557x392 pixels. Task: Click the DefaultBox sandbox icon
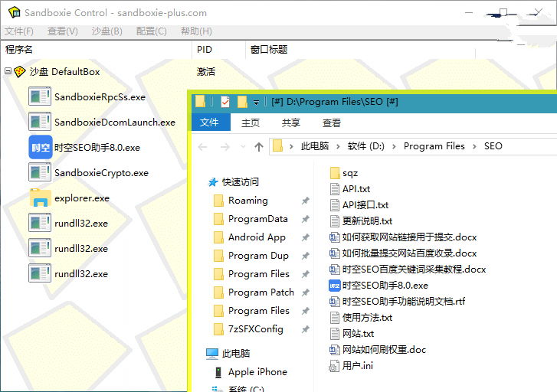(x=20, y=72)
